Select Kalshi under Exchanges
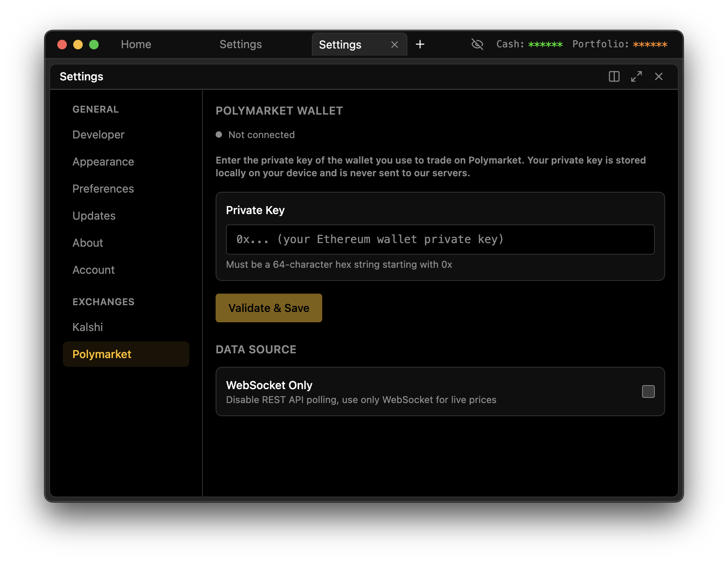This screenshot has width=728, height=561. click(88, 327)
